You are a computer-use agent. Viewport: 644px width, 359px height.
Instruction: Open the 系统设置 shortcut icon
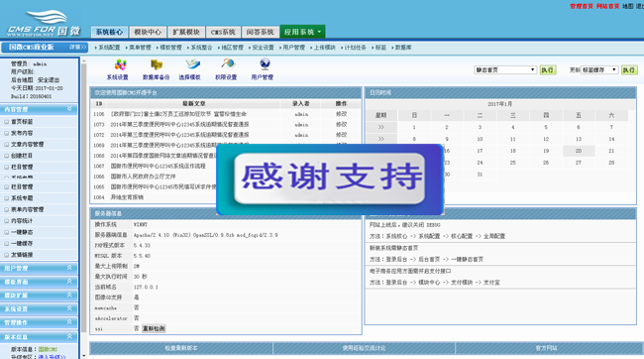point(118,69)
